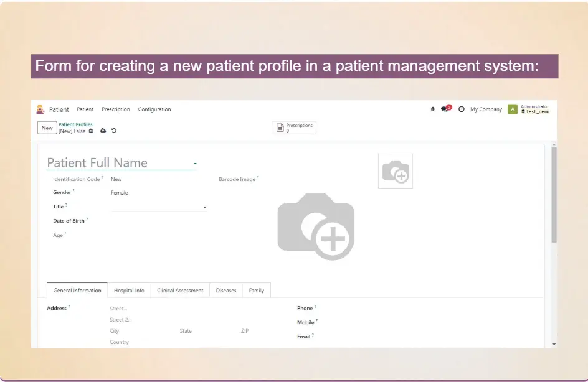Open the debug bug icon menu
Screen dimensions: 588x382
[433, 109]
